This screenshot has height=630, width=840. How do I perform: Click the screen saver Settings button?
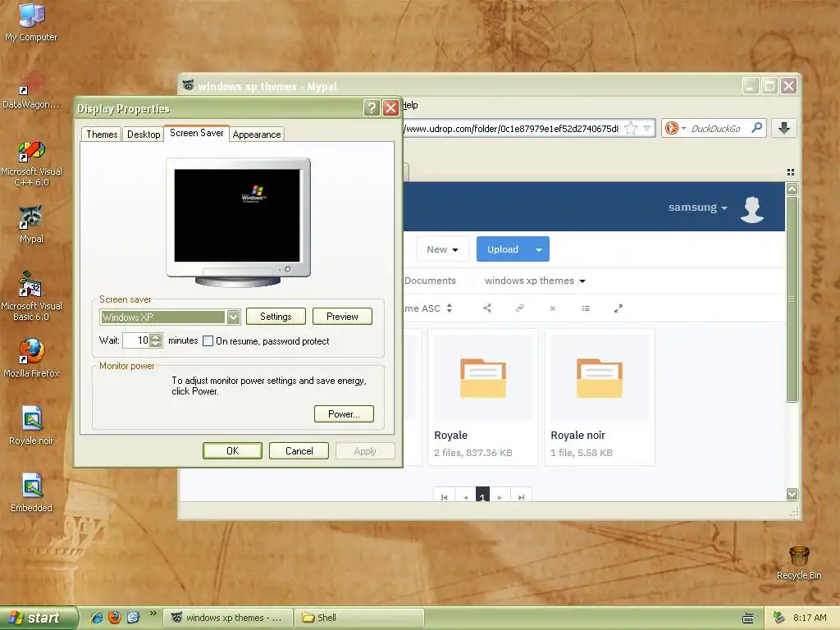[x=276, y=317]
